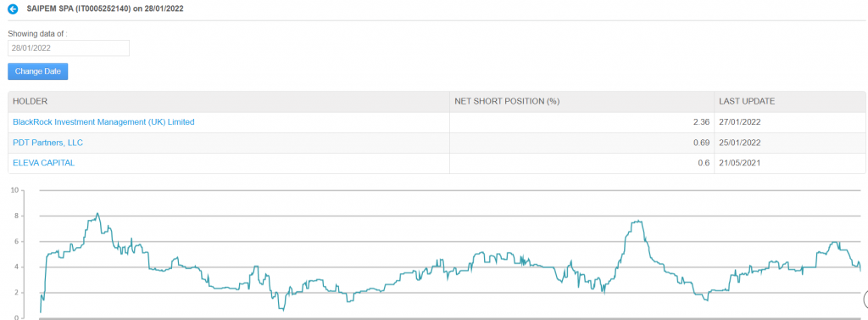The image size is (868, 320).
Task: Open BlackRock Investment Management (UK) Limited link
Action: 103,122
